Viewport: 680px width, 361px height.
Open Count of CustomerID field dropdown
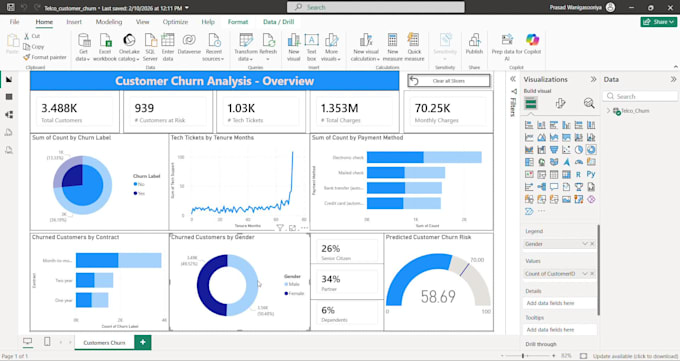click(585, 274)
